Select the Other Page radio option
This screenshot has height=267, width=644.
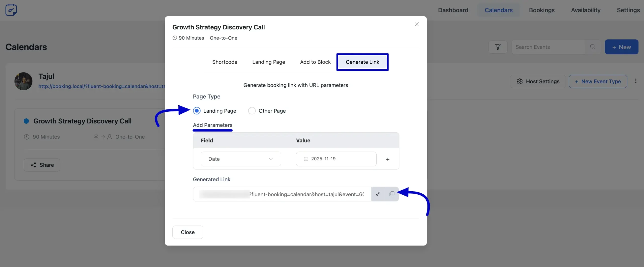click(252, 111)
